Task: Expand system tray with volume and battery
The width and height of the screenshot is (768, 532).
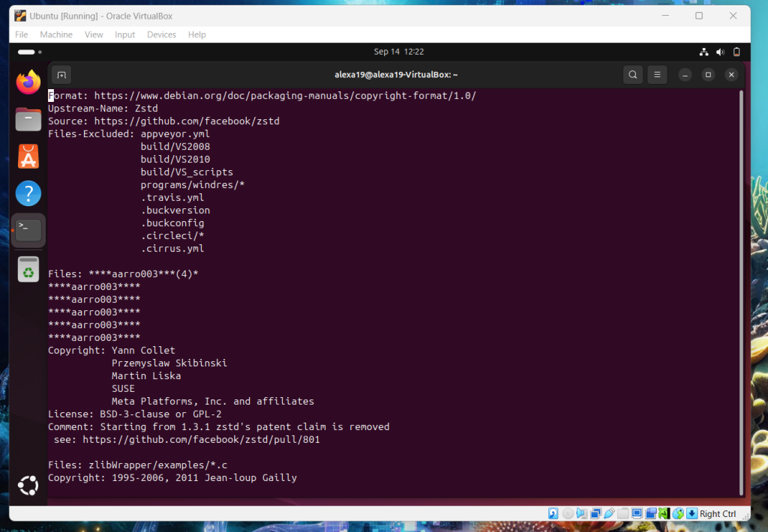Action: coord(720,52)
